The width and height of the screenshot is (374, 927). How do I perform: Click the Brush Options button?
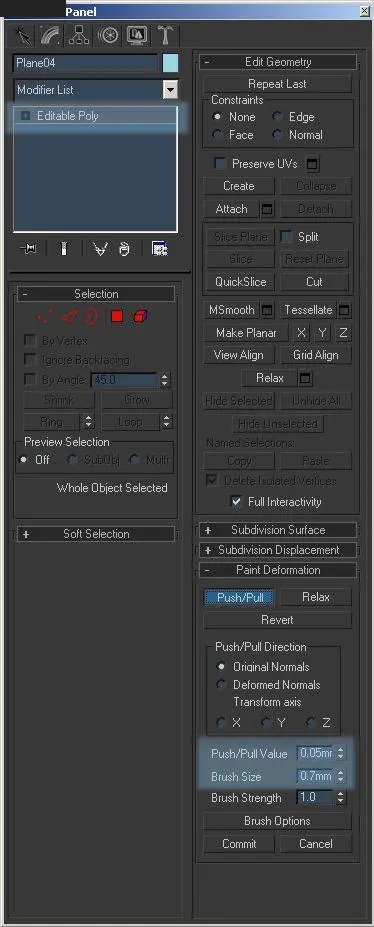click(x=277, y=821)
